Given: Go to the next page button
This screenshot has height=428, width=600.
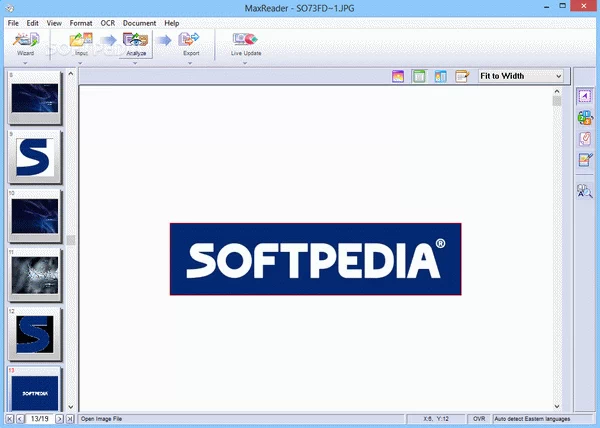Looking at the screenshot, I should tap(59, 419).
